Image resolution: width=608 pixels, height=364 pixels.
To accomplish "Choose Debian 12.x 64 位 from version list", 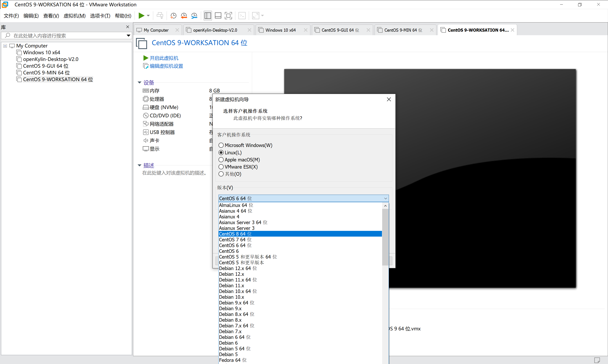I will (x=300, y=268).
